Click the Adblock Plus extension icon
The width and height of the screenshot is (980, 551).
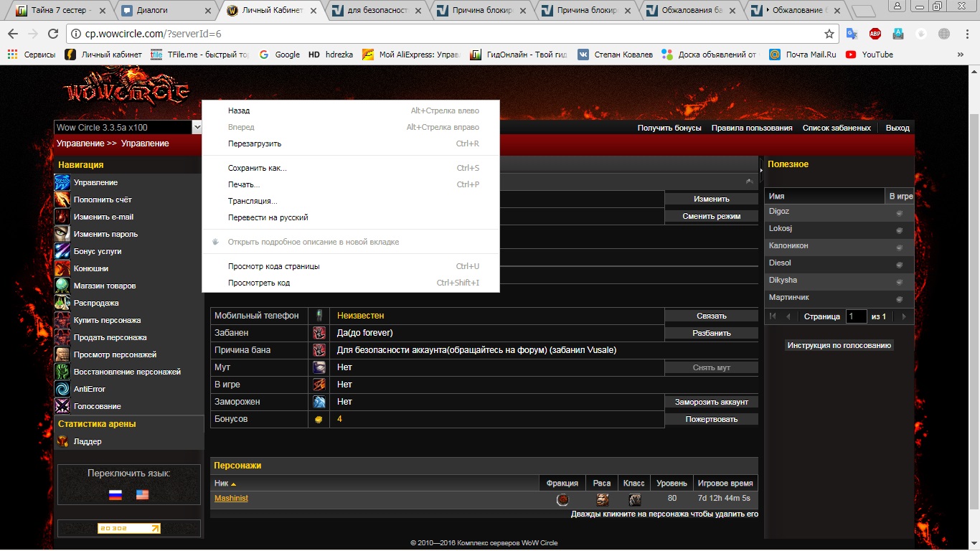pyautogui.click(x=875, y=34)
